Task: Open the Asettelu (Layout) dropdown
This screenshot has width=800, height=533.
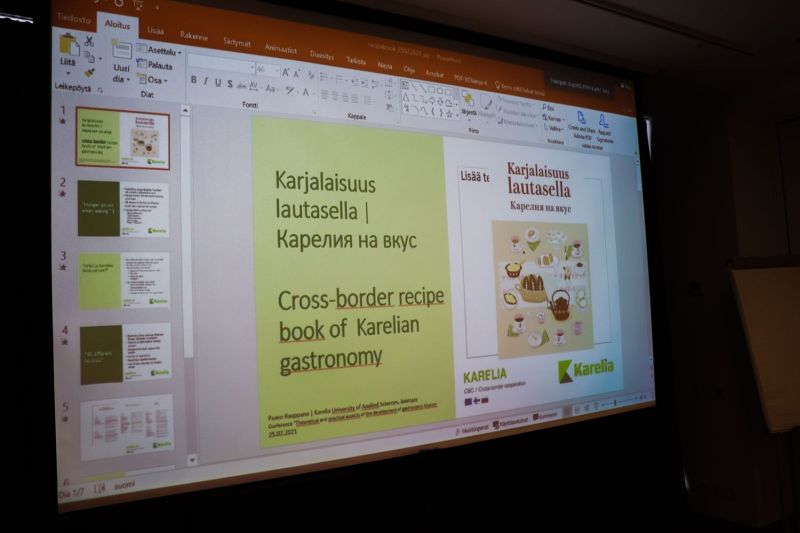Action: coord(159,50)
